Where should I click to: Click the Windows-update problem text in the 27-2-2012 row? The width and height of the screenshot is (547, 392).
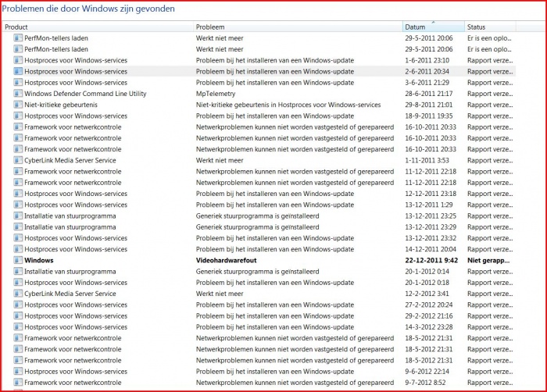[x=275, y=305]
